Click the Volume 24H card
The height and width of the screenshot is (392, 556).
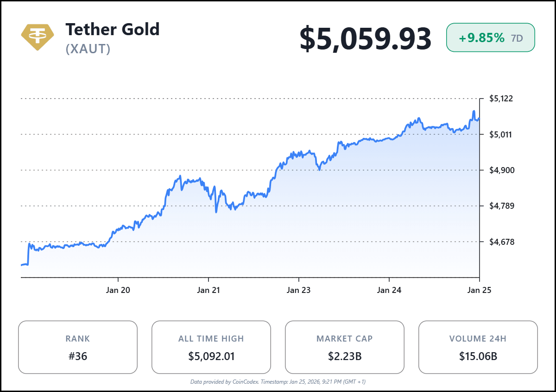point(478,347)
